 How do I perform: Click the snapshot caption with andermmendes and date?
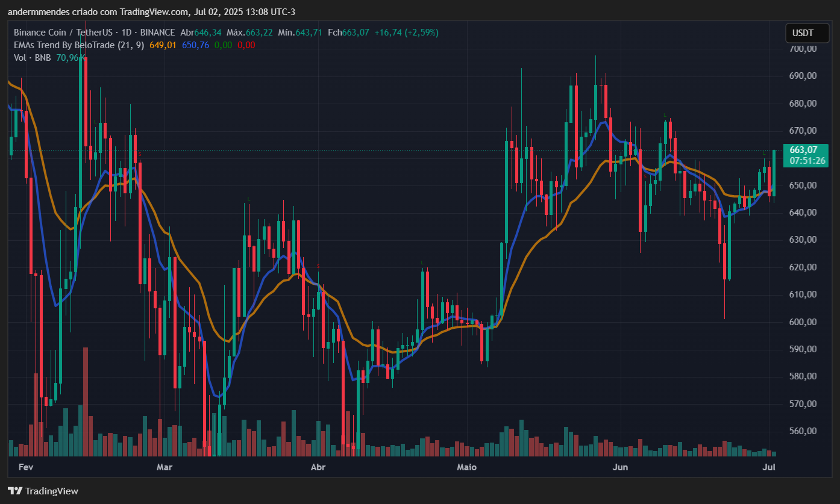[151, 12]
